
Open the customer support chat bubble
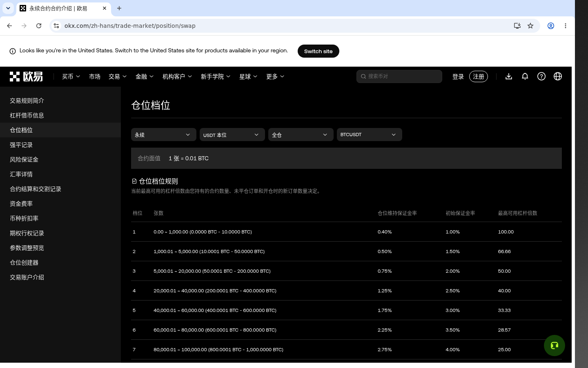tap(555, 346)
